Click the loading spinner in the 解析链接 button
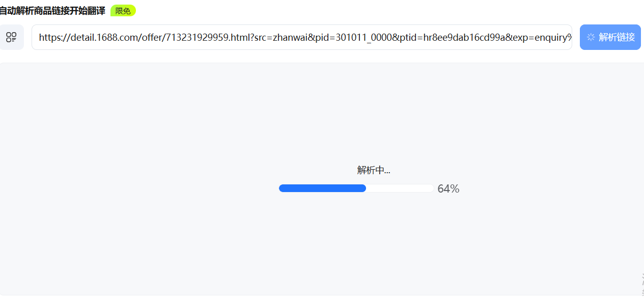The width and height of the screenshot is (644, 298). click(591, 37)
